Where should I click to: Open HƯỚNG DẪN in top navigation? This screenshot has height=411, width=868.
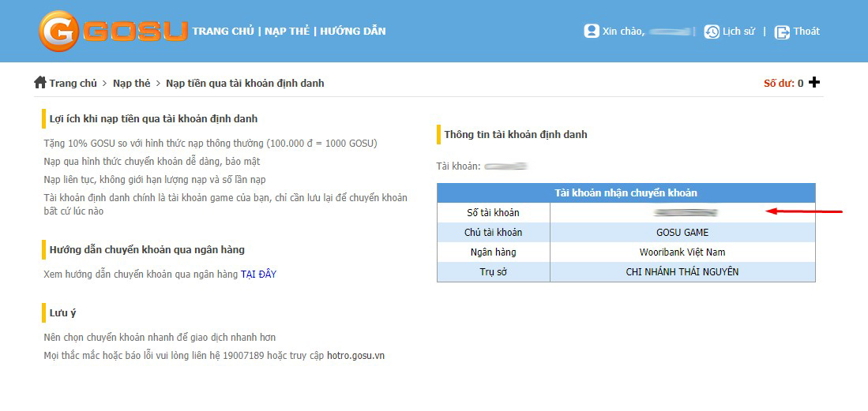tap(352, 31)
